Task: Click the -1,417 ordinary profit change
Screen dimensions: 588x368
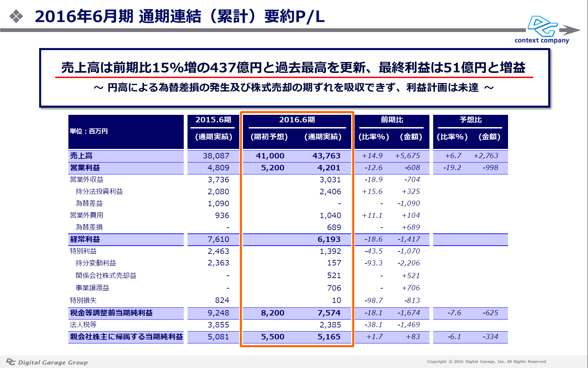Action: click(x=409, y=239)
